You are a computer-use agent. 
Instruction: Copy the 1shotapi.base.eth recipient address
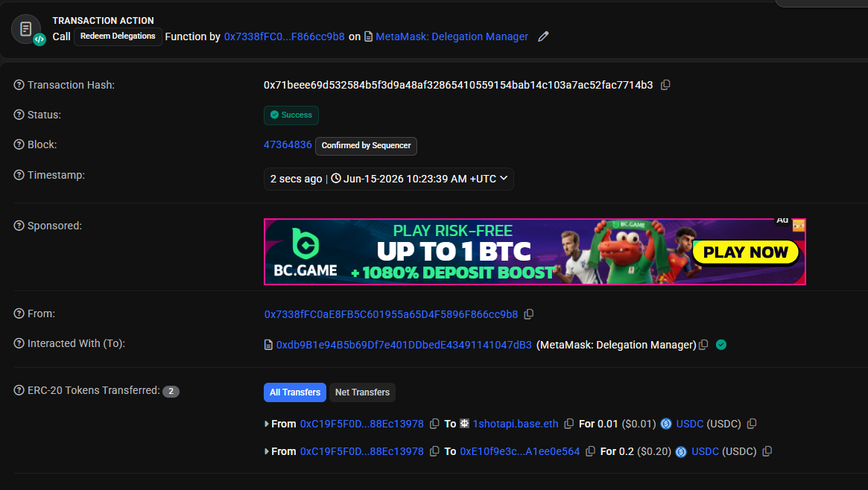[568, 424]
